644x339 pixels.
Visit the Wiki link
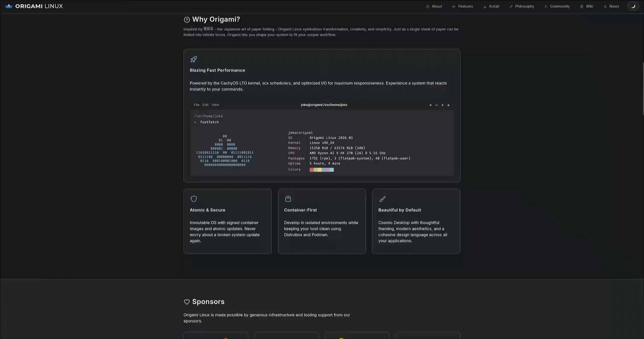pyautogui.click(x=587, y=6)
